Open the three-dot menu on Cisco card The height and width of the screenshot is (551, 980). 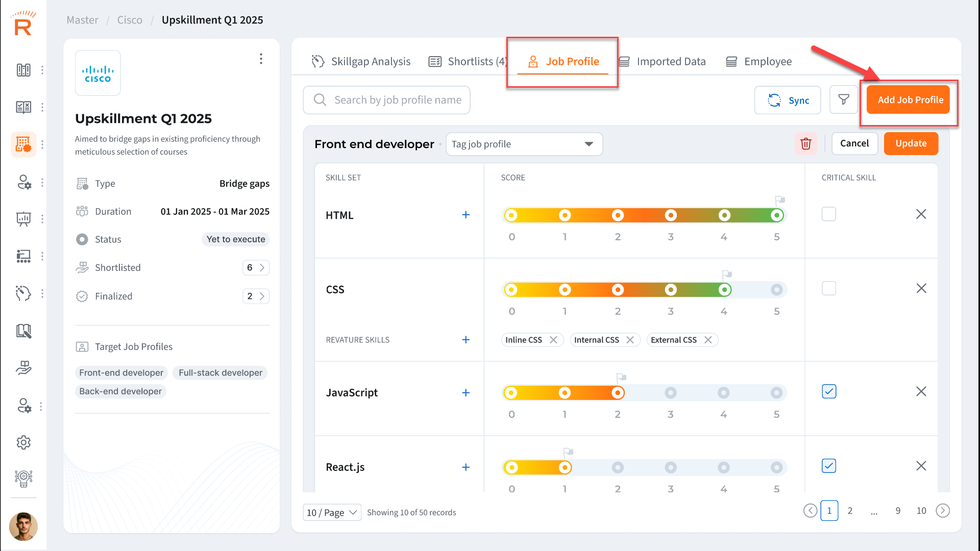[x=261, y=59]
